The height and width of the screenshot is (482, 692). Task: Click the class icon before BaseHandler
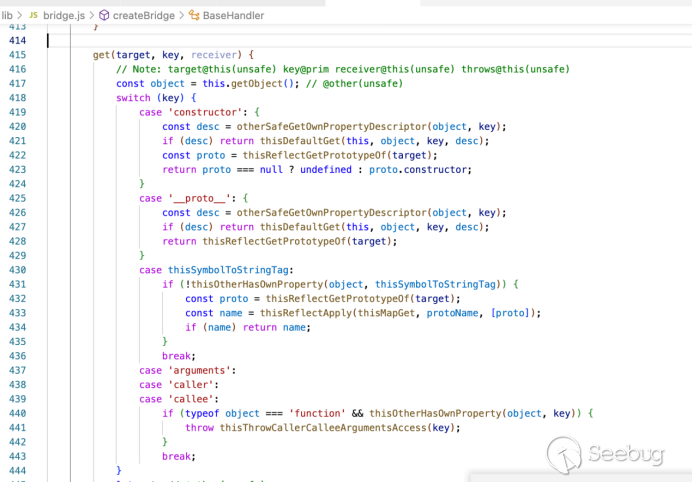coord(194,15)
